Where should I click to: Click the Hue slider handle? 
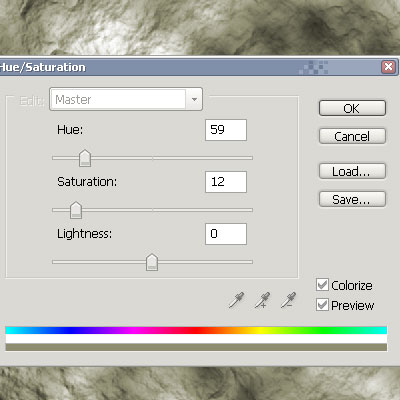click(x=85, y=158)
